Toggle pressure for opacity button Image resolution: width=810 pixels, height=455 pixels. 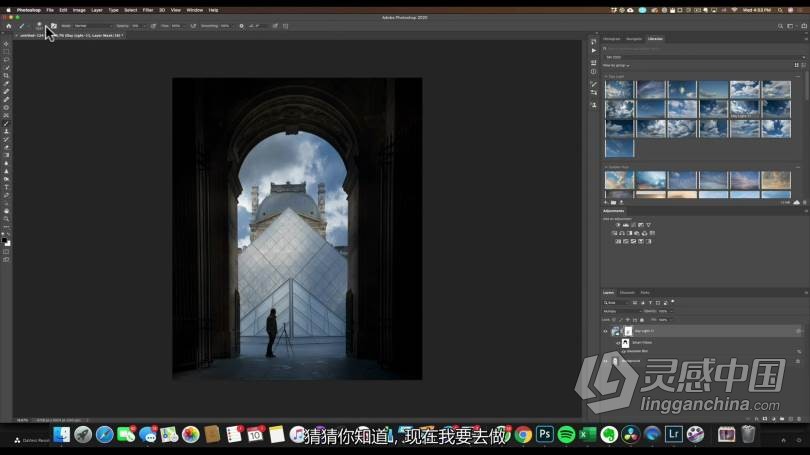tap(153, 26)
